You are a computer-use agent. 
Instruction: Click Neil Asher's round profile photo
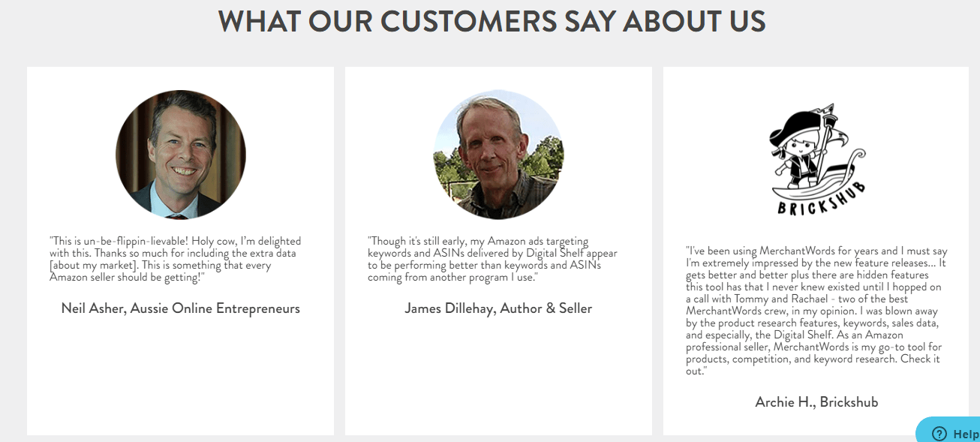[181, 155]
